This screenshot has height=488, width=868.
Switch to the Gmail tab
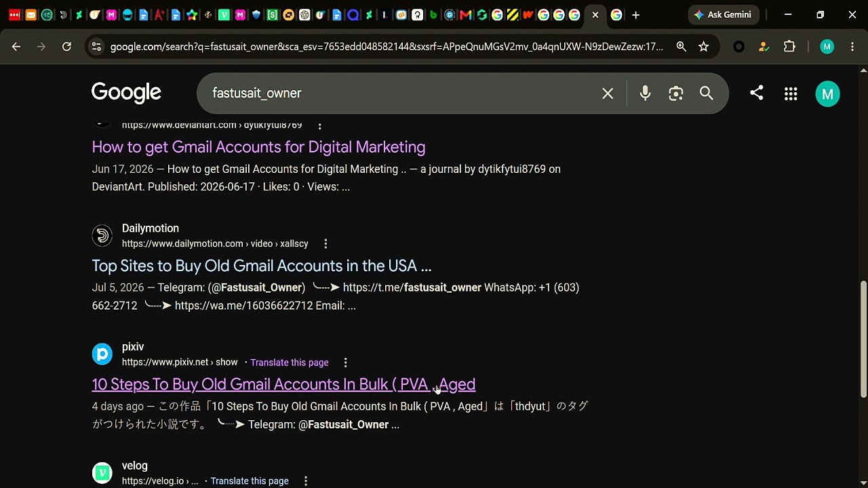point(466,15)
